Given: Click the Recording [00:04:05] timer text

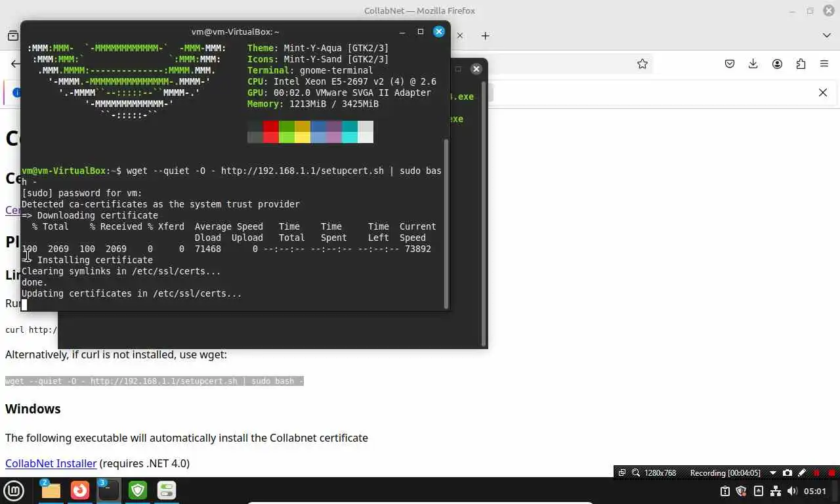Looking at the screenshot, I should [x=725, y=472].
